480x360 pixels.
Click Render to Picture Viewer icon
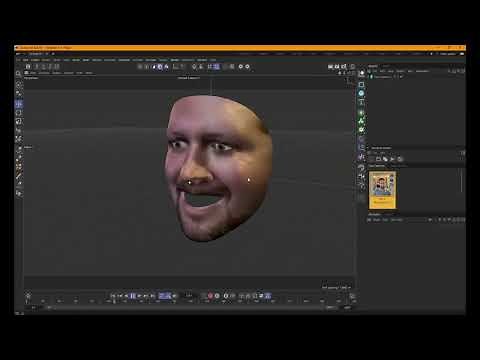(337, 67)
